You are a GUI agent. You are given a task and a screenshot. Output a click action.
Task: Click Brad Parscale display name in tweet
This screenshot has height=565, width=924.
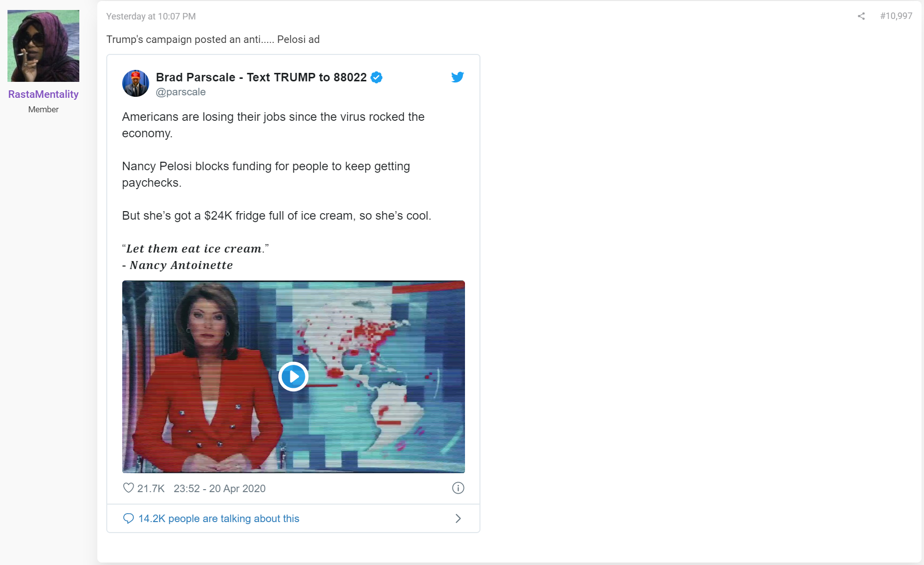tap(261, 77)
